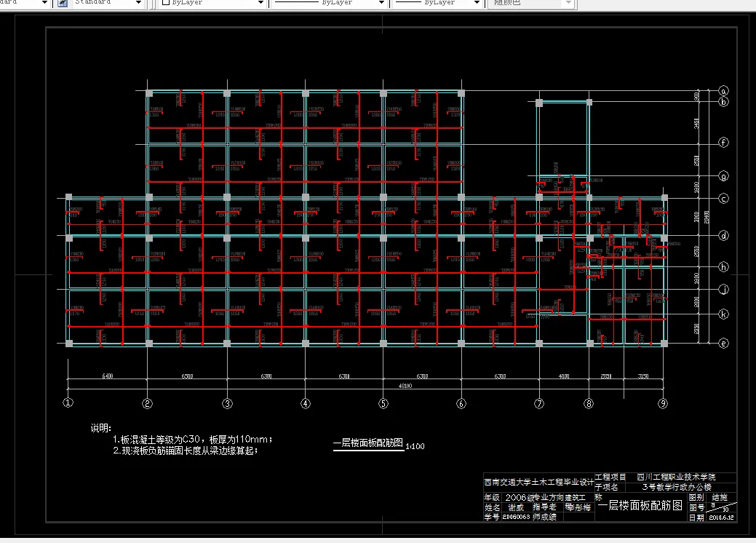The width and height of the screenshot is (756, 543).
Task: Open the leftmost layer control dropdown
Action: coord(44,4)
